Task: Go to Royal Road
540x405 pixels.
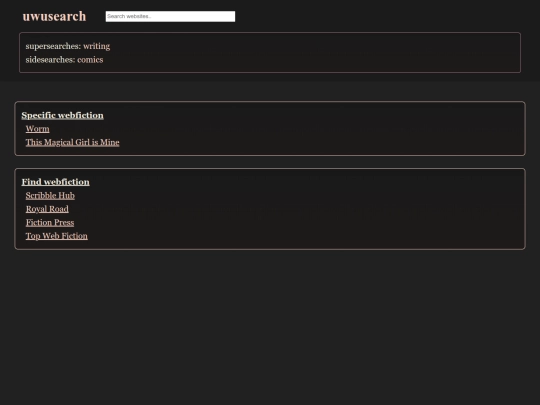Action: pos(47,209)
